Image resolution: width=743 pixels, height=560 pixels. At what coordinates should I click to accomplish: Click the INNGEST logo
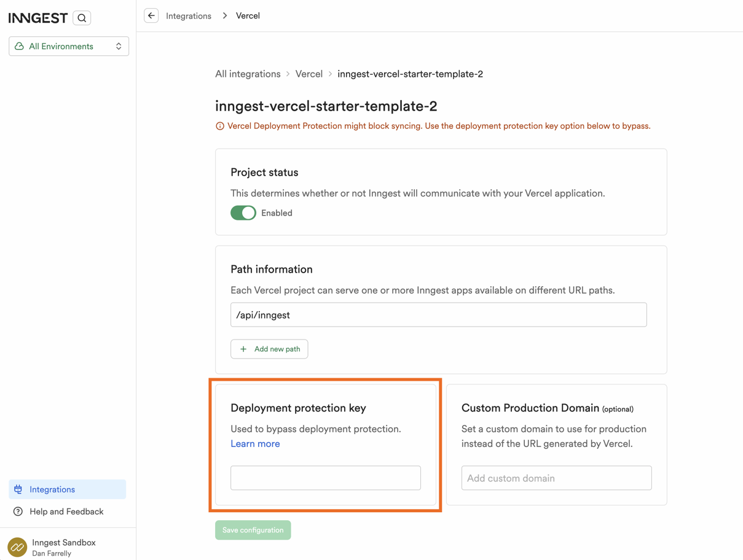(38, 18)
